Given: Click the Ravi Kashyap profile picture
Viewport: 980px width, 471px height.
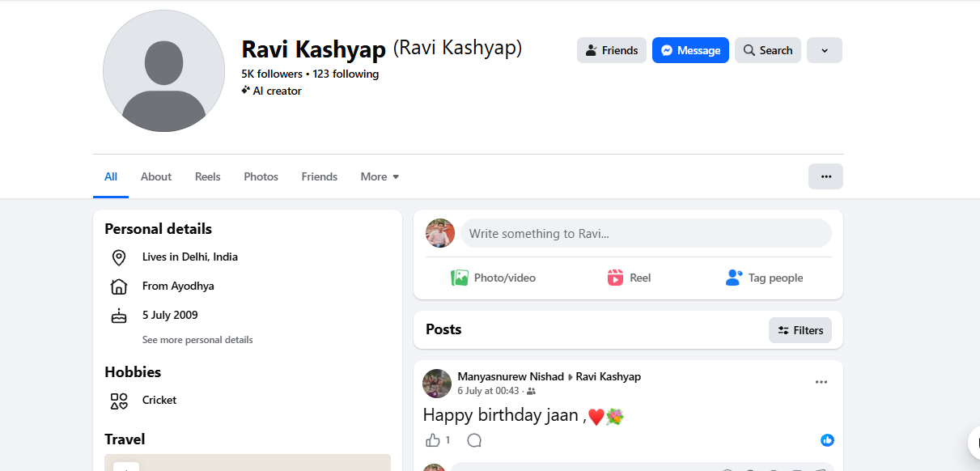Looking at the screenshot, I should pos(163,71).
